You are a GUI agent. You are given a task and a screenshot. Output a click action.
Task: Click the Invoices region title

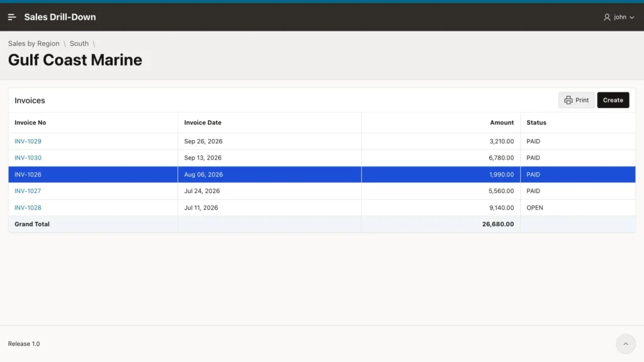(30, 101)
